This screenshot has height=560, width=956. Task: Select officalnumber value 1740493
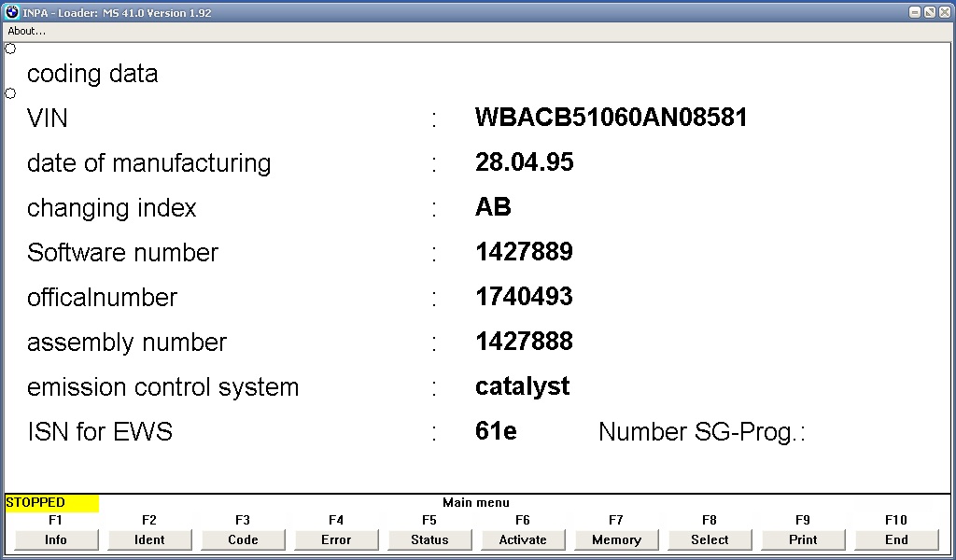point(525,297)
